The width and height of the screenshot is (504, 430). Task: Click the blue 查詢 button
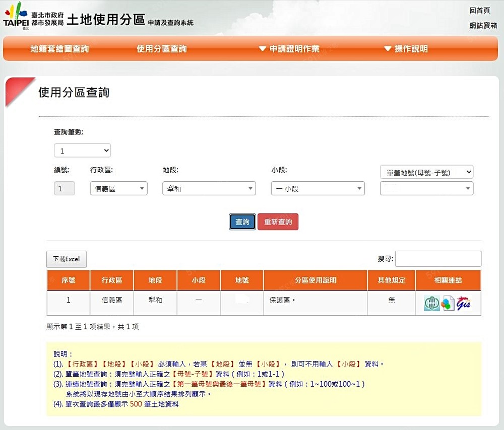pyautogui.click(x=242, y=222)
